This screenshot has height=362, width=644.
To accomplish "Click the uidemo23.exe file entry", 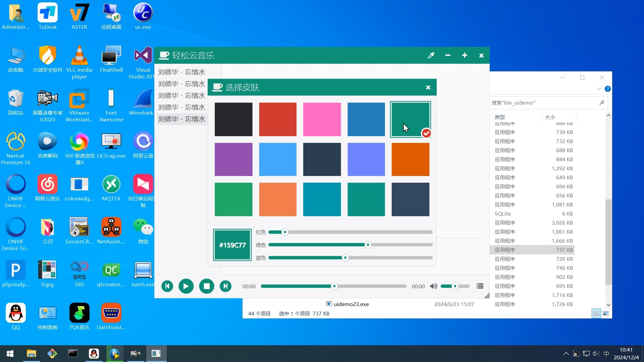I will pyautogui.click(x=352, y=304).
